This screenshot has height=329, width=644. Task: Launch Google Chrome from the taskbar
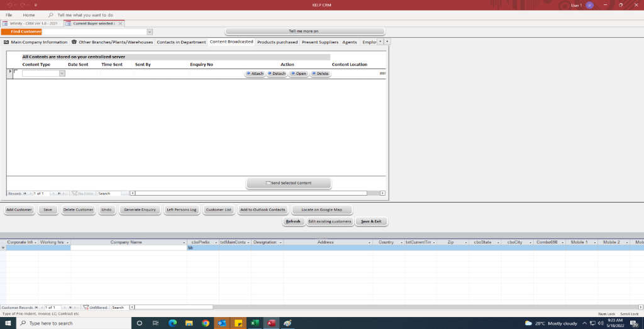click(x=205, y=323)
